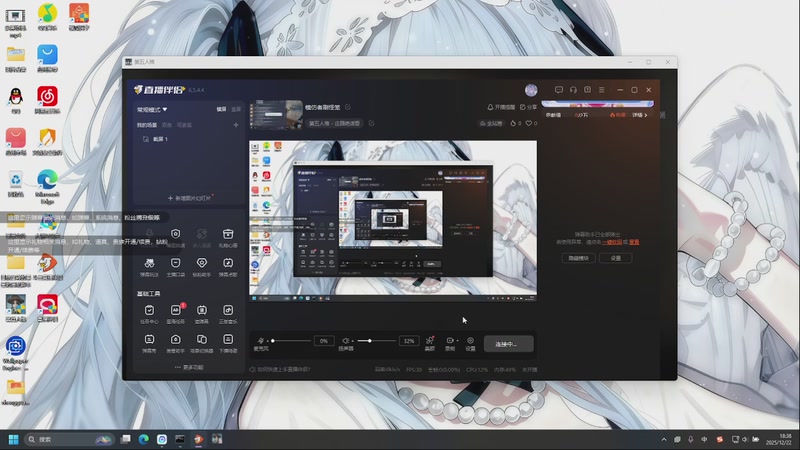This screenshot has width=800, height=450.
Task: Open the 场景切换器 scene switcher tool
Action: click(202, 343)
